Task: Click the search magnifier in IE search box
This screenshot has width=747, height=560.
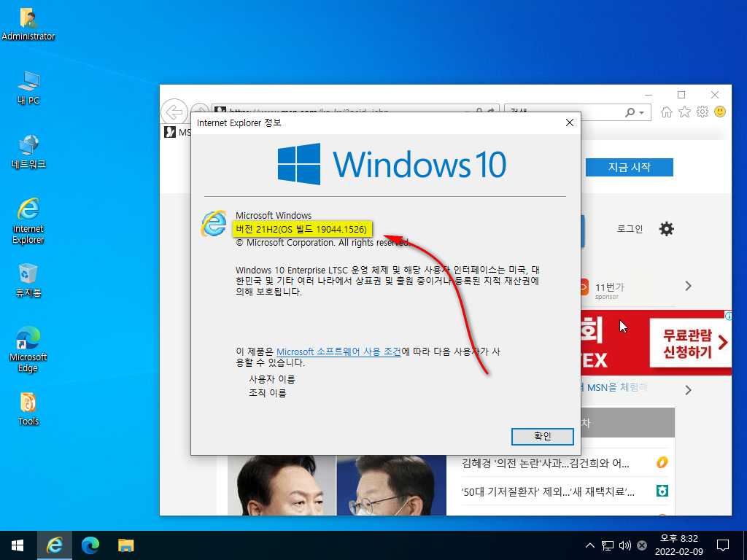Action: point(630,112)
